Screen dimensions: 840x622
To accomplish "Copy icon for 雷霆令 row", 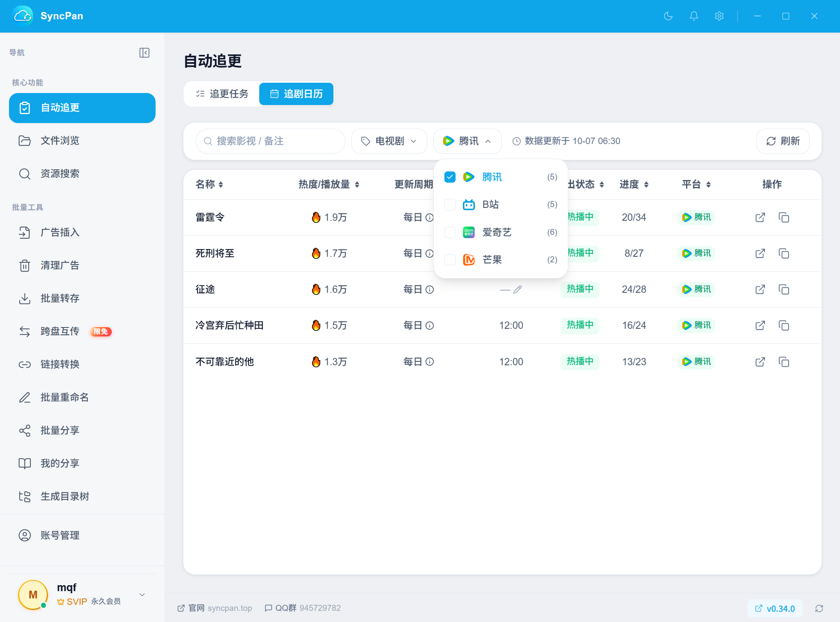I will [x=784, y=217].
